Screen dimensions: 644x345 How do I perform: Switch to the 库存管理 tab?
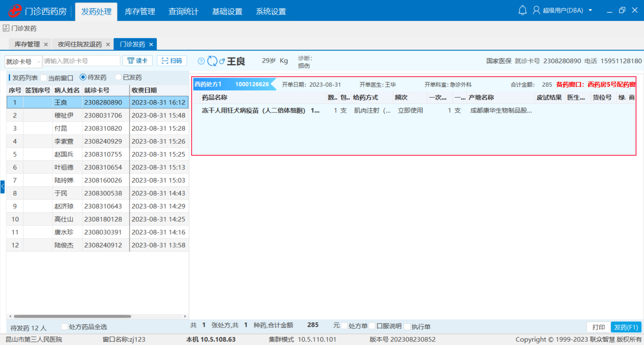[x=27, y=44]
